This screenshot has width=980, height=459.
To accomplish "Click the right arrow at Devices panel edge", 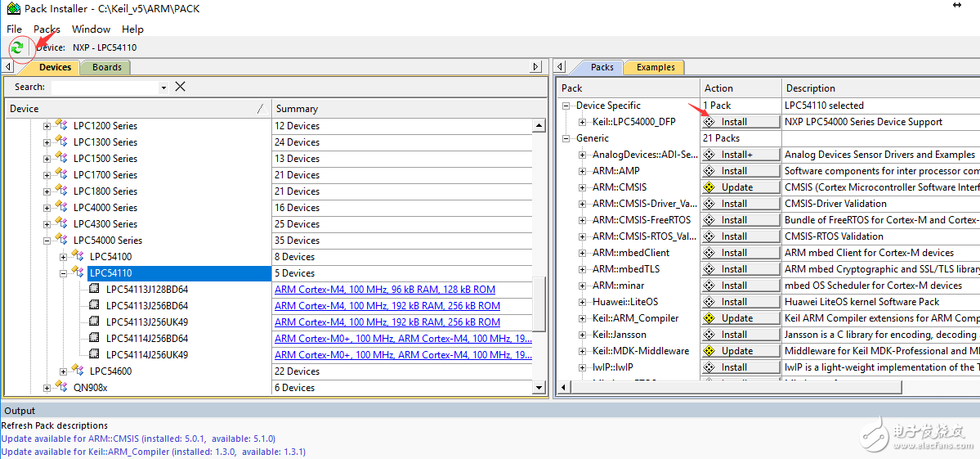I will tap(536, 67).
